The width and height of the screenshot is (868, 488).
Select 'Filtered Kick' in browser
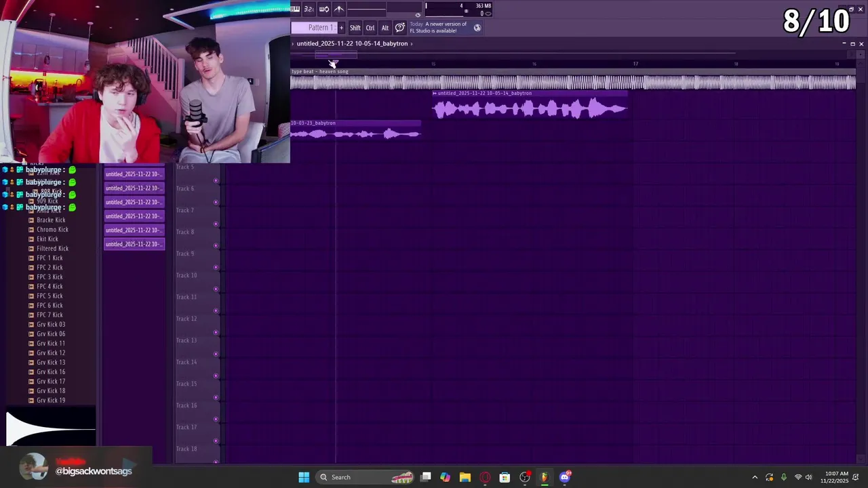52,249
